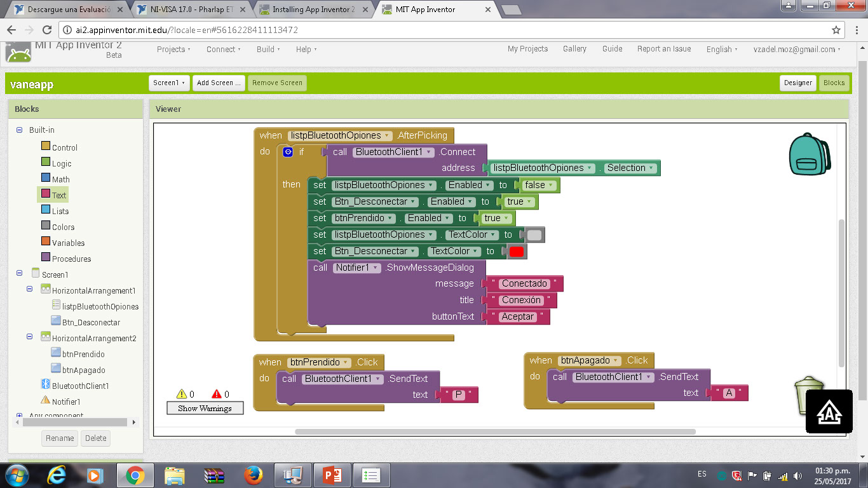Open btnApagado dropdown in the Click event block

click(x=590, y=360)
